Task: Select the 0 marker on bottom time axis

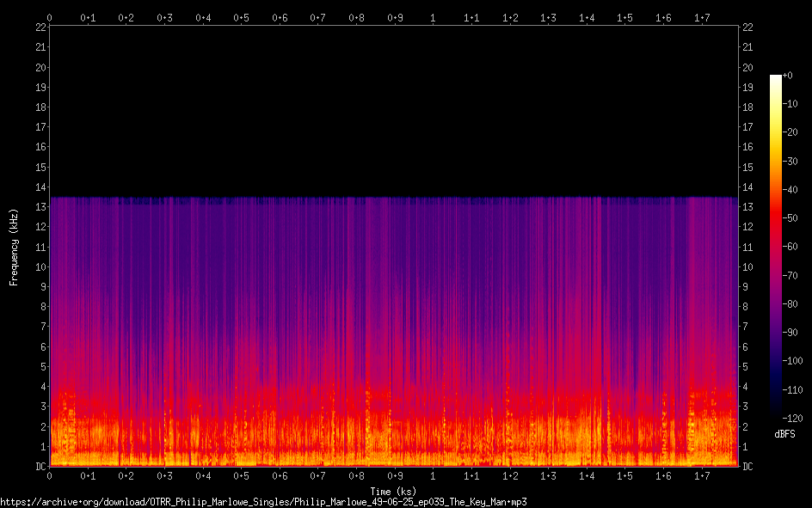Action: pyautogui.click(x=50, y=476)
